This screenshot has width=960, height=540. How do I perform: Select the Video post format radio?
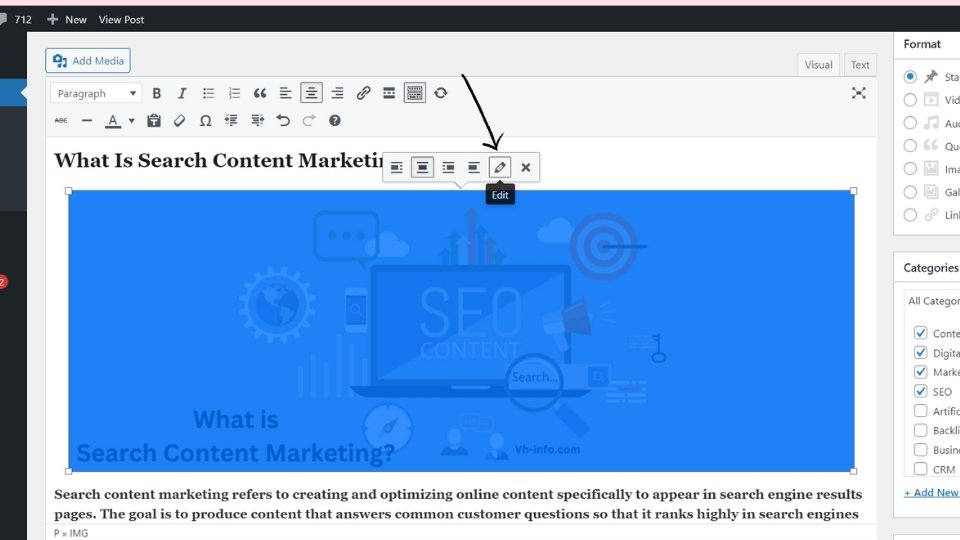pos(910,100)
